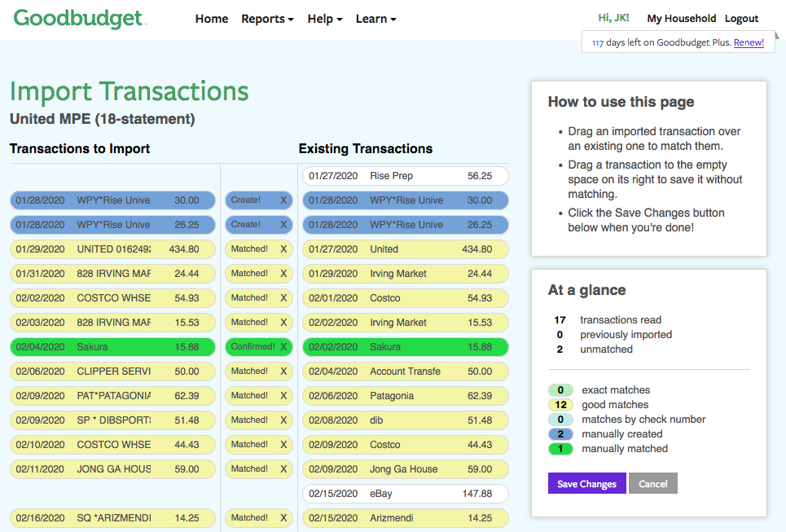The width and height of the screenshot is (786, 532).
Task: Remove the Create! status for 30.00 WPY*Rise
Action: point(283,200)
